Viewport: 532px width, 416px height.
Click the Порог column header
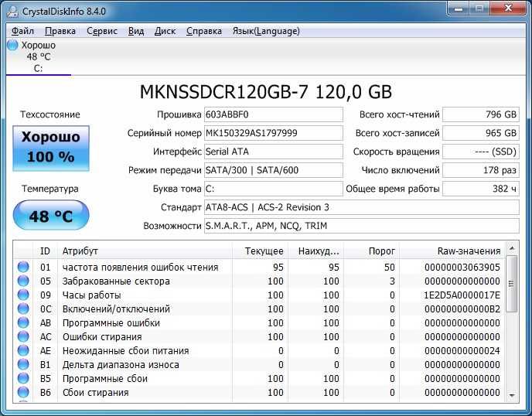tap(371, 251)
